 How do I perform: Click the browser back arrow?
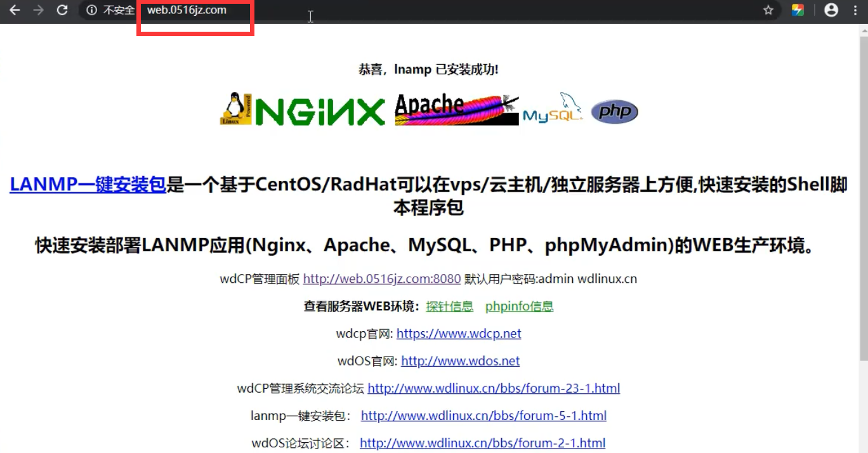click(14, 10)
